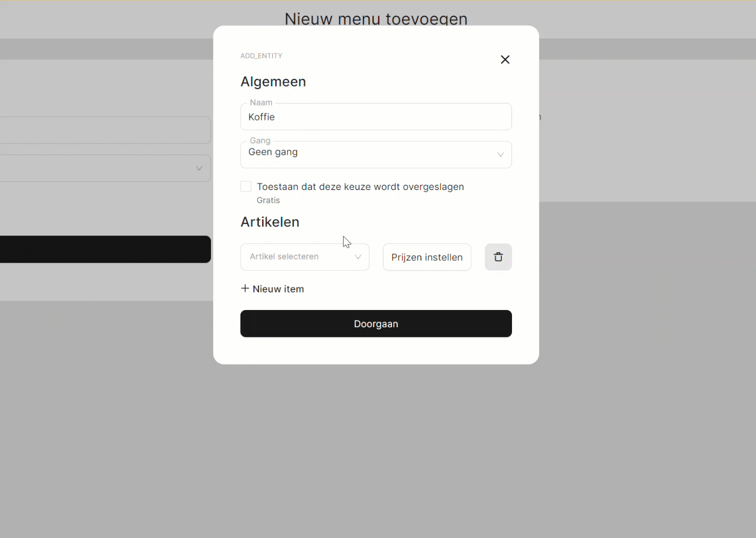756x538 pixels.
Task: Click the 'Gratis' text under the checkbox
Action: 268,200
